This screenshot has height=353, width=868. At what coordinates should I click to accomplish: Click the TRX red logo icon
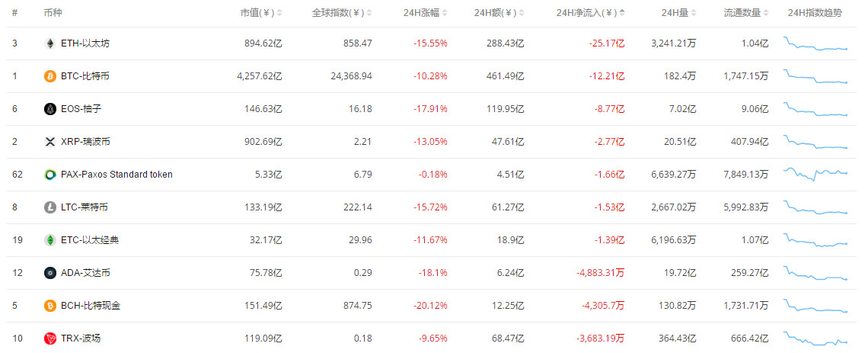[50, 339]
